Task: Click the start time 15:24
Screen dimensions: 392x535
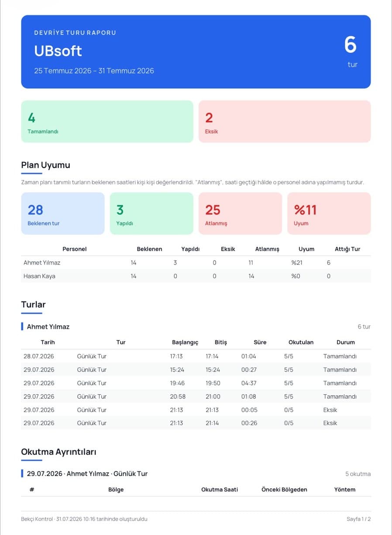Action: (x=177, y=369)
